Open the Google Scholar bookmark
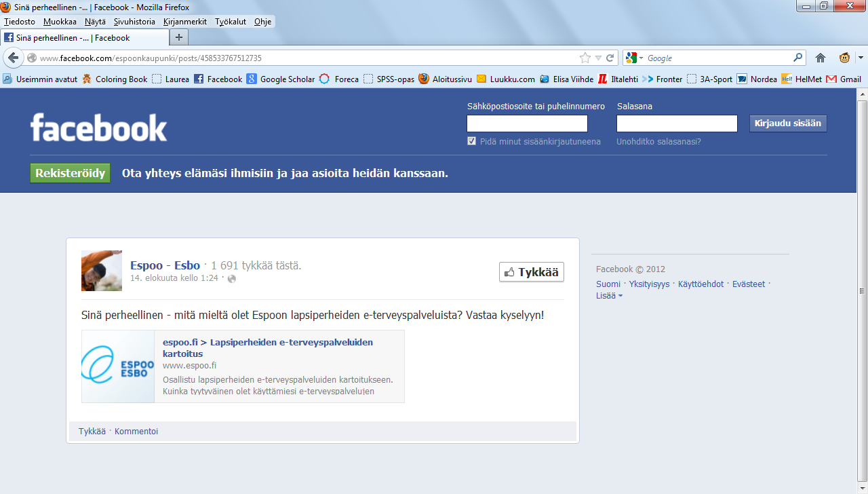 (x=281, y=79)
